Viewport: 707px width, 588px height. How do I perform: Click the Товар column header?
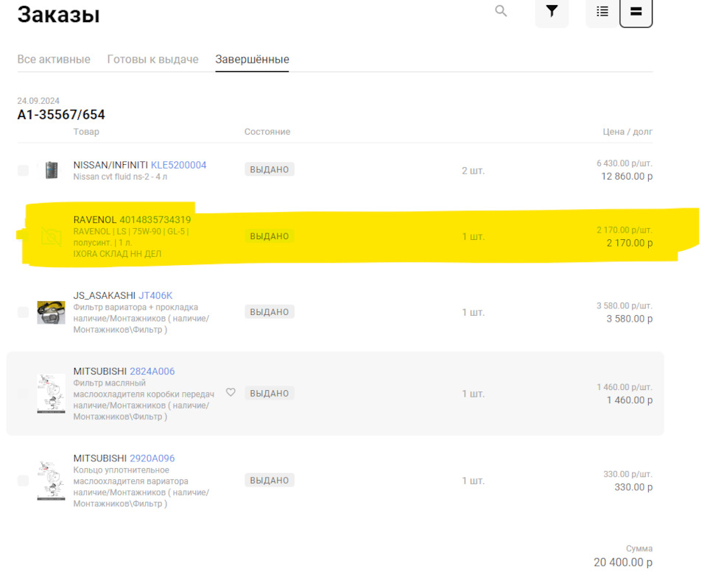(x=86, y=132)
